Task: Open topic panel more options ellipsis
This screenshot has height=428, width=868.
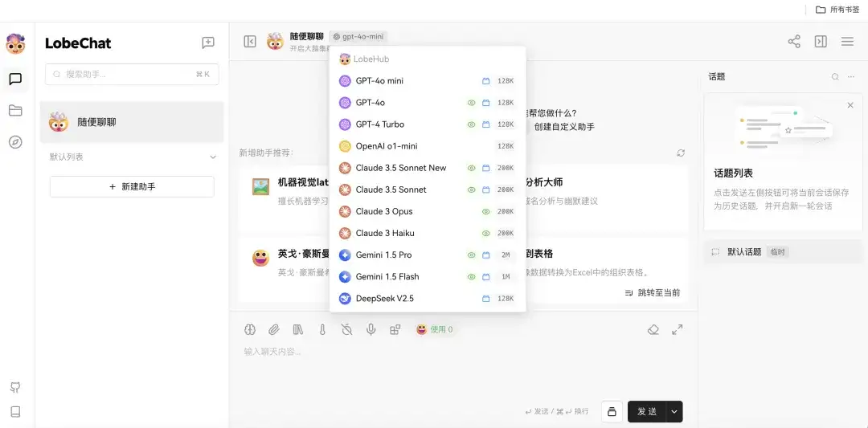Action: pyautogui.click(x=851, y=77)
